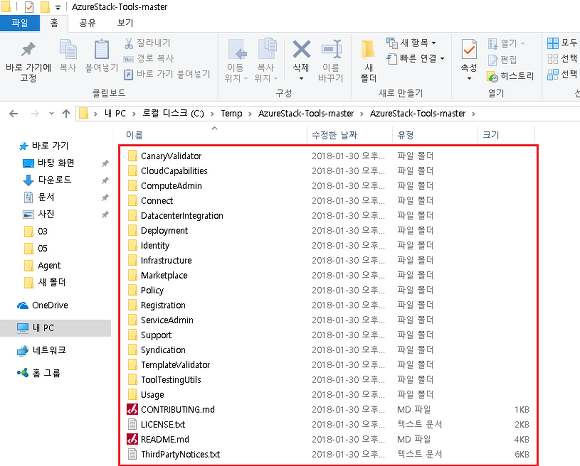
Task: Select the Policy folder
Action: [152, 290]
